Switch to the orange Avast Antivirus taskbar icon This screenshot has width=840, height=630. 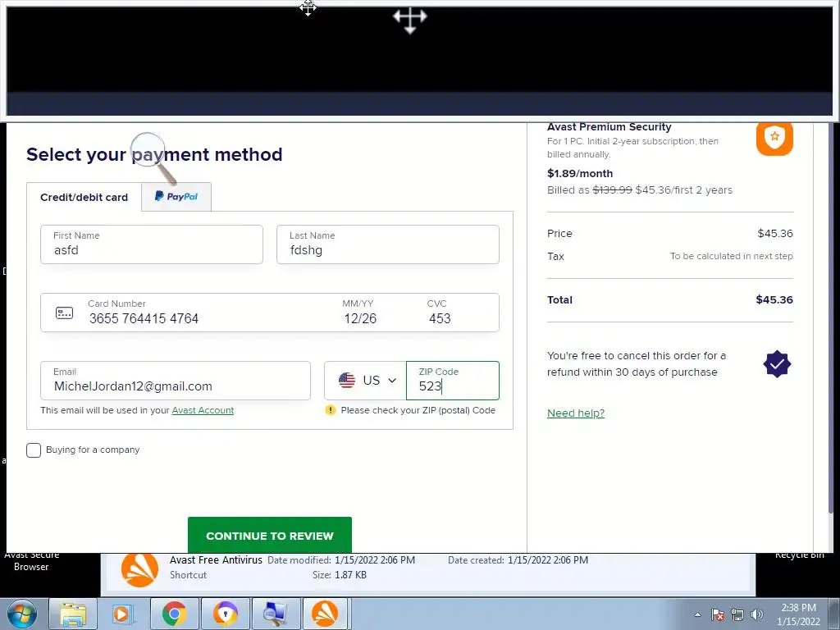[325, 614]
